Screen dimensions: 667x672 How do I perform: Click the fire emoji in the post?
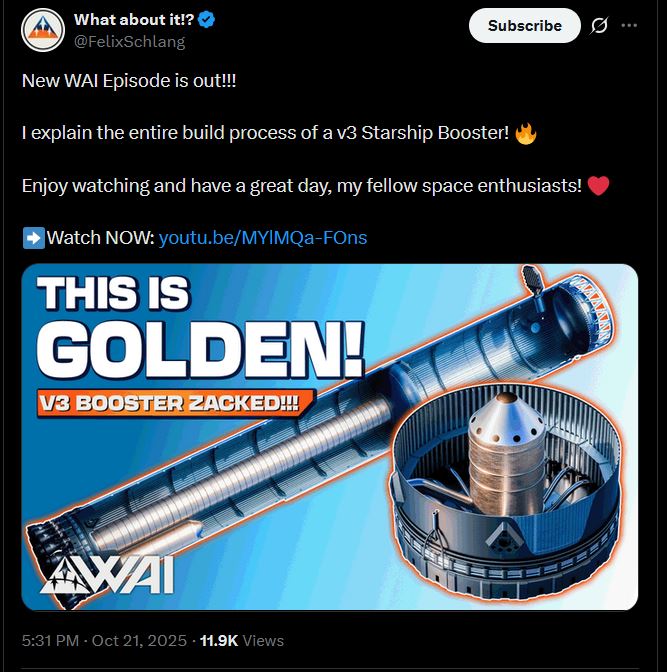[526, 133]
